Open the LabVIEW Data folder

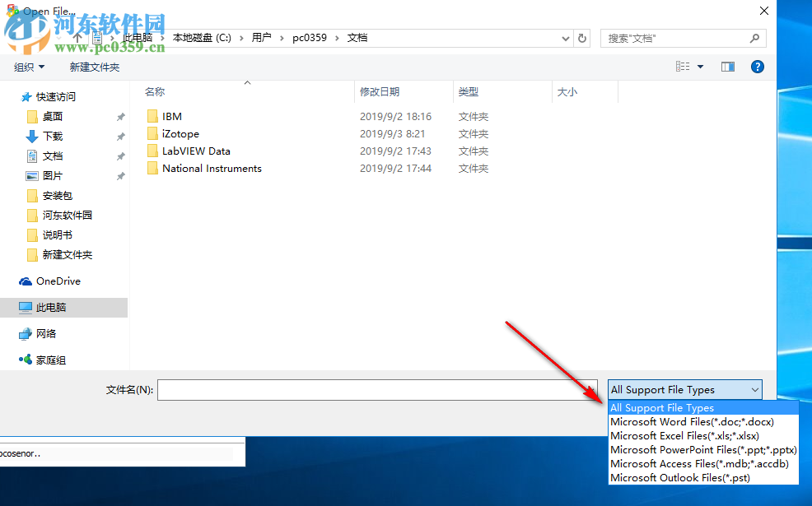pos(195,151)
